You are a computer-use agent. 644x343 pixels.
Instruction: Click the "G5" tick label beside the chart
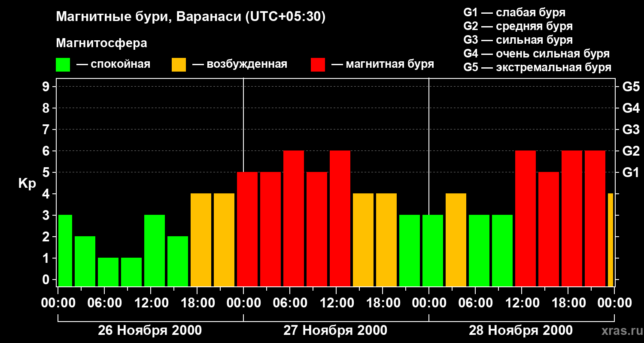[631, 87]
